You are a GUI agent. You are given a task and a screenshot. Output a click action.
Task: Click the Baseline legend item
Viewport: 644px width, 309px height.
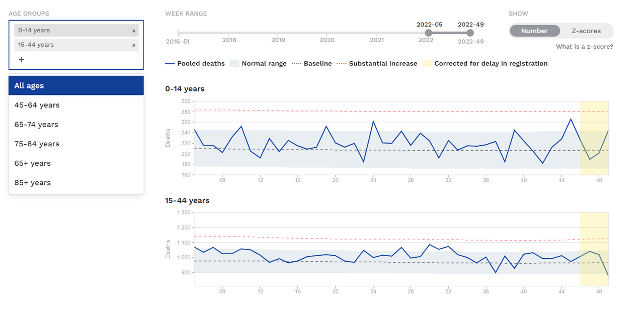[x=311, y=63]
